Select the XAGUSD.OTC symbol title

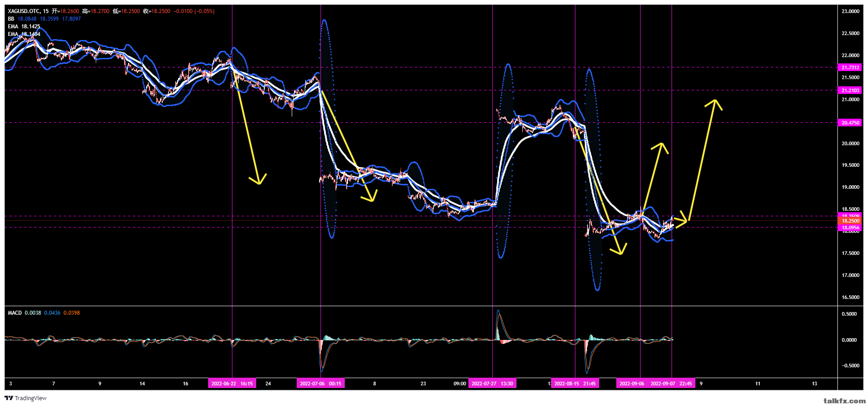point(24,11)
